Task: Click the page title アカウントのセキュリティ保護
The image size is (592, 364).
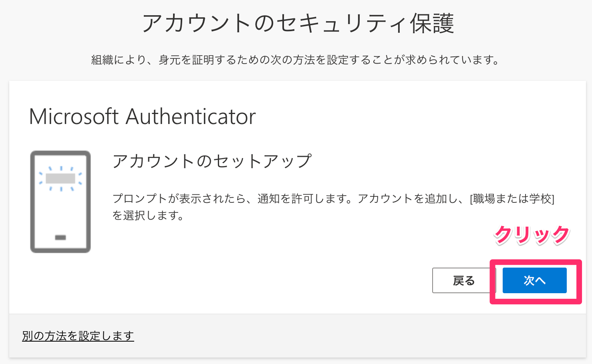Action: coord(298,23)
